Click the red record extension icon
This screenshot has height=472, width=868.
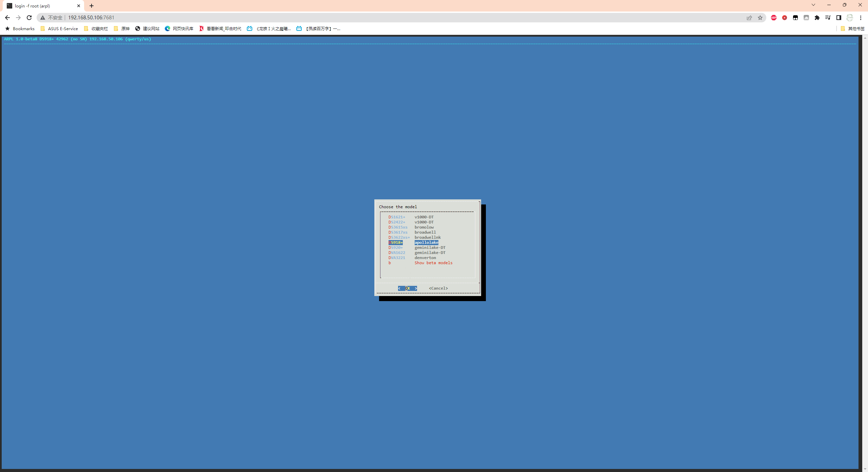coord(784,18)
